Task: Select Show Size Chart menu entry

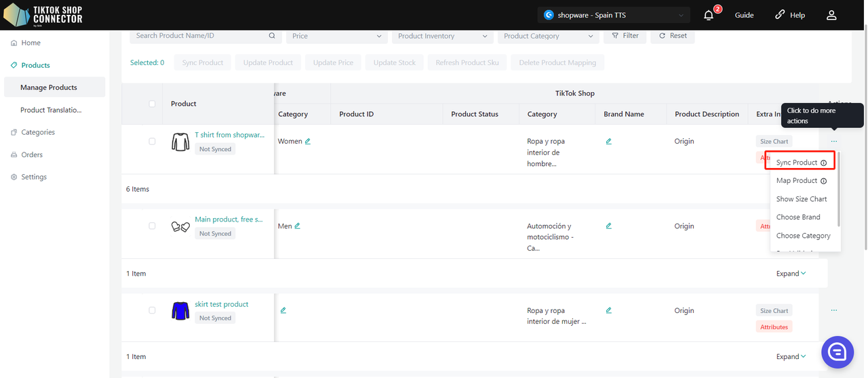Action: (x=801, y=199)
